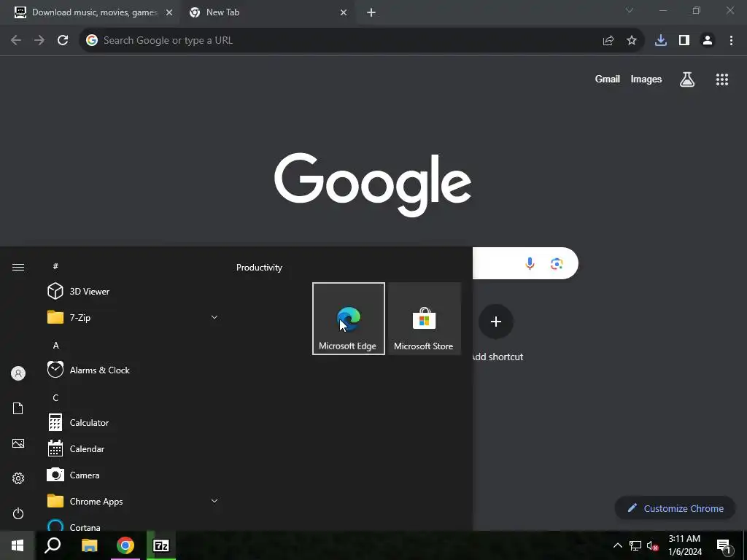747x560 pixels.
Task: Select the New Tab tab
Action: (x=266, y=12)
